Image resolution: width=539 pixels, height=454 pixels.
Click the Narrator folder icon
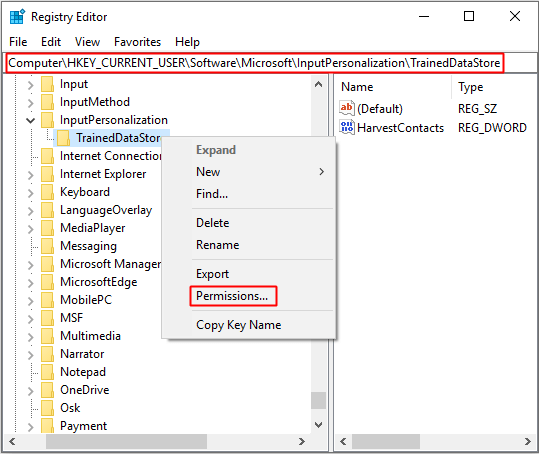point(47,354)
